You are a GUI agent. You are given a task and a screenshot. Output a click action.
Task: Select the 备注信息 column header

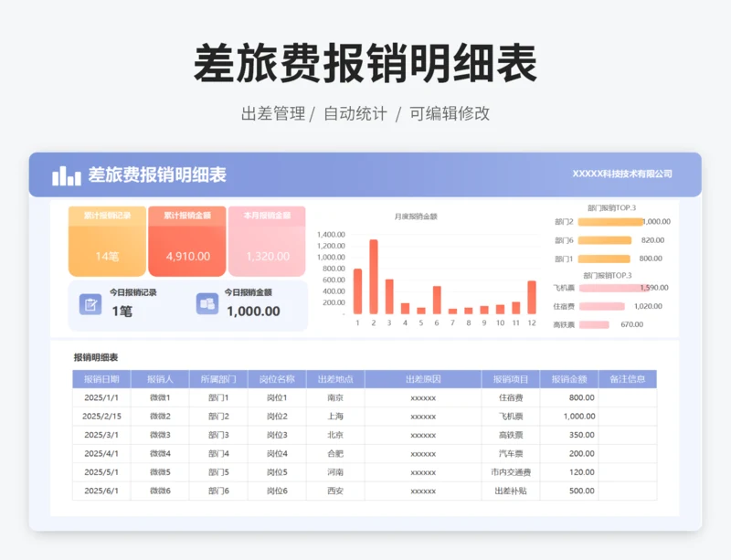coord(628,379)
